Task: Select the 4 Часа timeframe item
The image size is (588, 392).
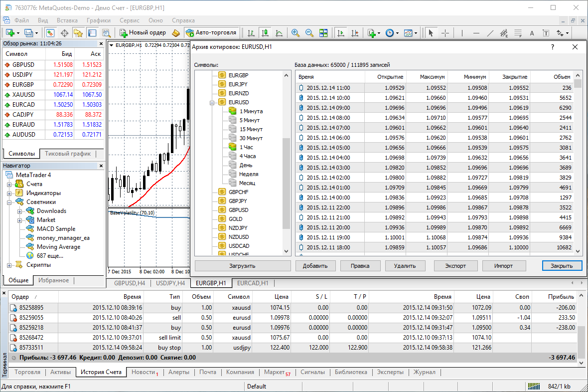Action: click(x=248, y=156)
